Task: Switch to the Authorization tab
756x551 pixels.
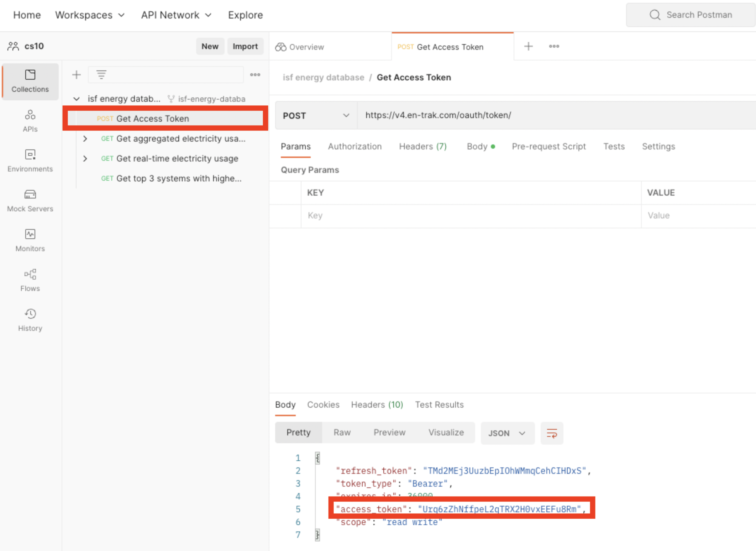Action: (355, 147)
